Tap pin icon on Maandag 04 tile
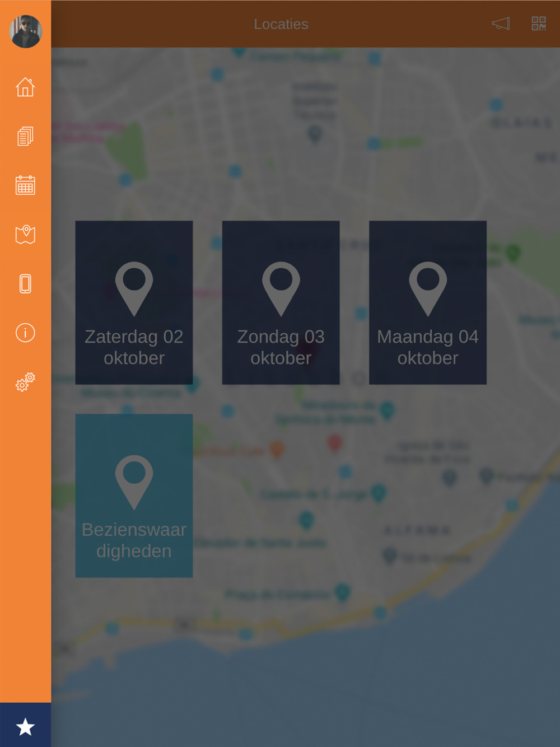Image resolution: width=560 pixels, height=747 pixels. pos(427,288)
